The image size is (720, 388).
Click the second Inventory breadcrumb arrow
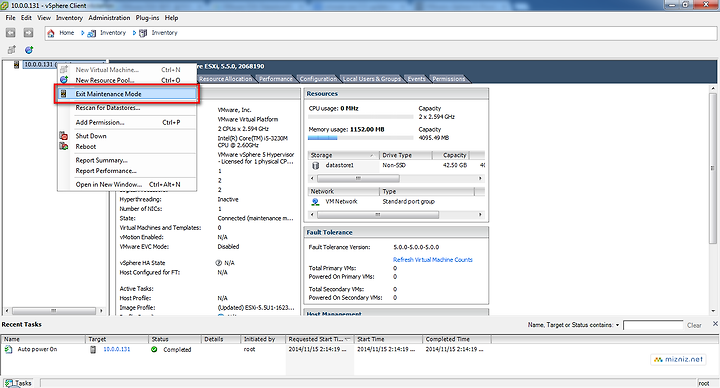coord(134,33)
